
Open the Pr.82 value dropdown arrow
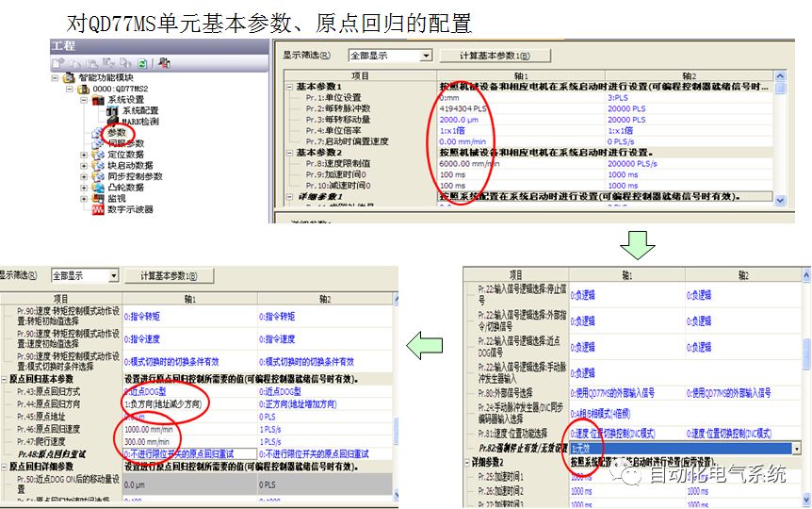(x=797, y=450)
